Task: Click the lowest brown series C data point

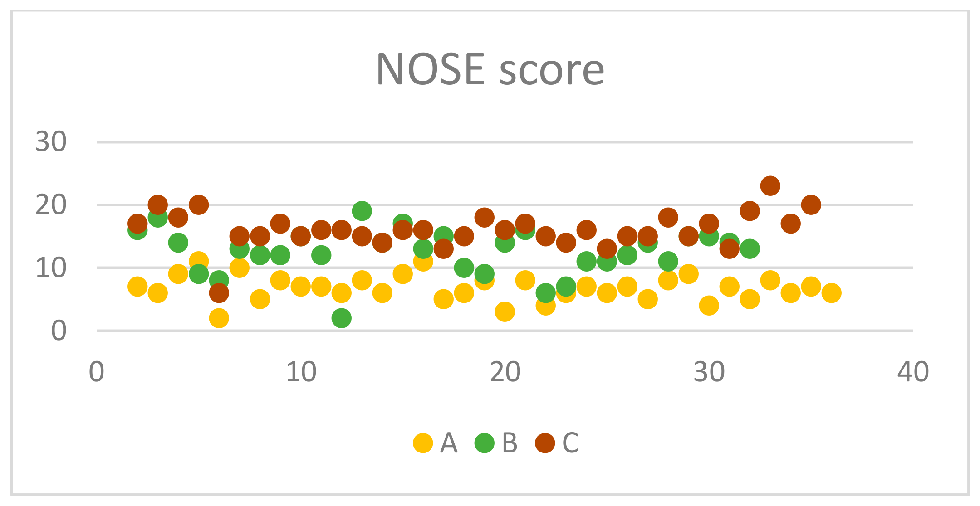Action: 219,293
